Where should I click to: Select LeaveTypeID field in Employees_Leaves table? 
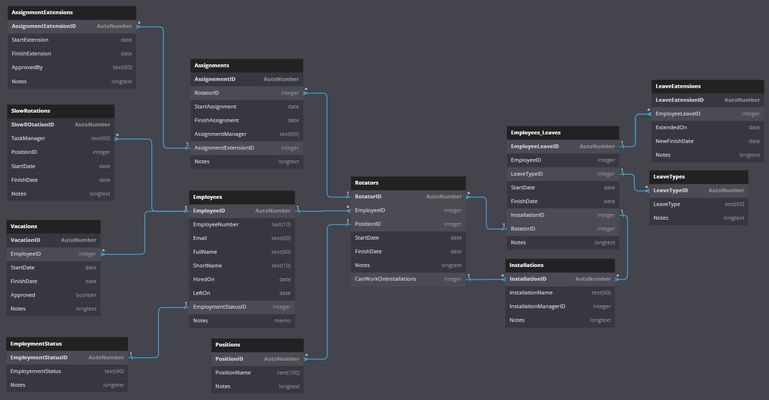(x=563, y=174)
